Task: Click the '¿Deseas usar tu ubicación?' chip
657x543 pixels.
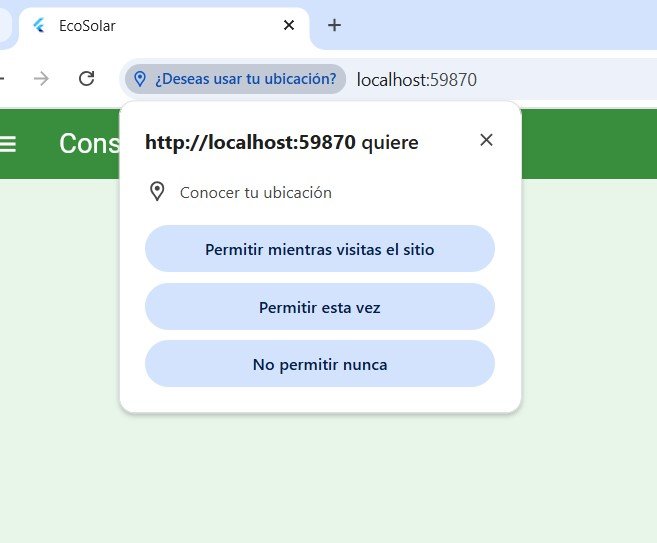Action: [x=235, y=79]
